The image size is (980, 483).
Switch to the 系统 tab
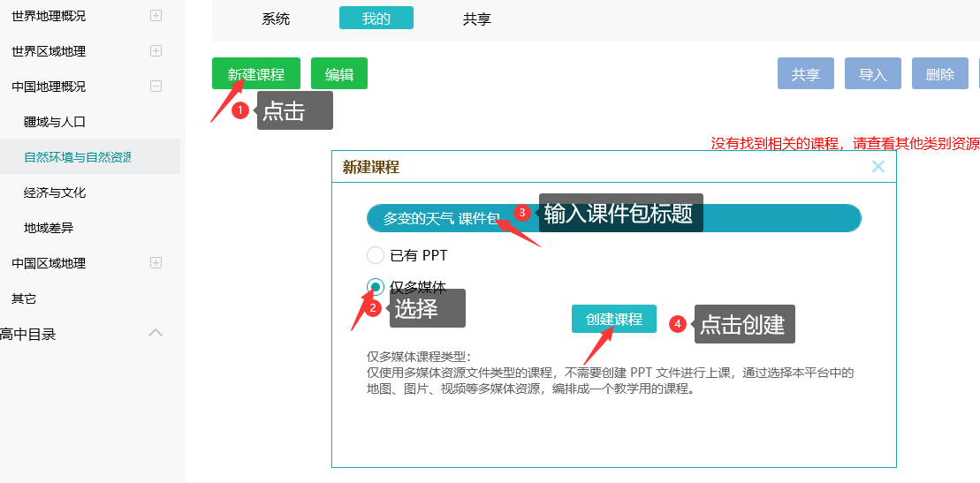coord(276,19)
